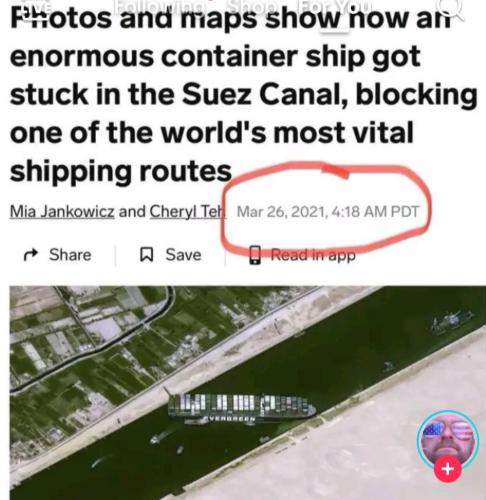Click the bookmark icon beside Save
The height and width of the screenshot is (500, 486).
[146, 255]
